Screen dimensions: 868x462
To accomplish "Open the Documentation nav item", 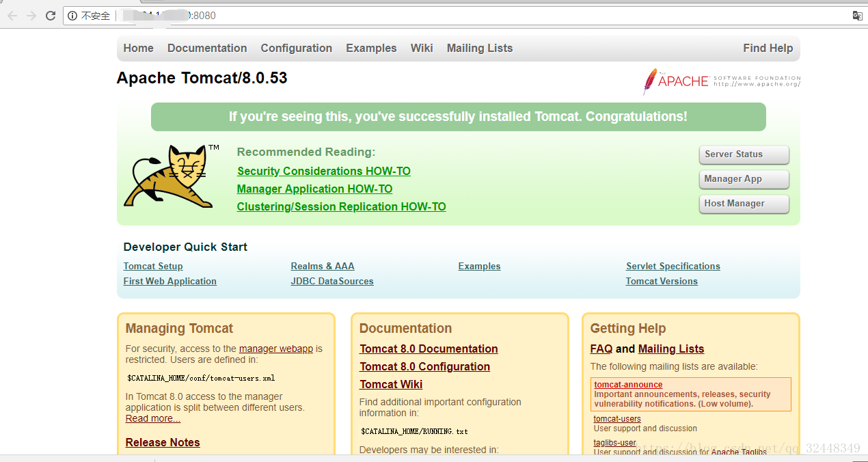I will coord(207,48).
